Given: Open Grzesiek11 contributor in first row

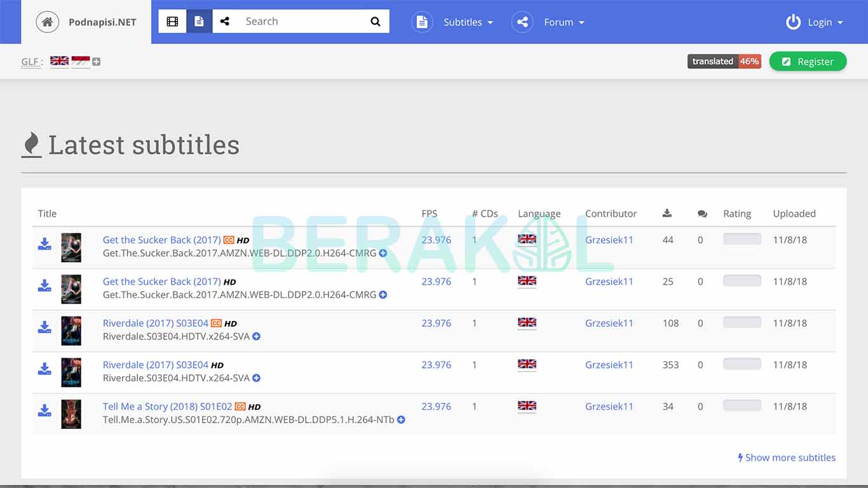Looking at the screenshot, I should [609, 240].
